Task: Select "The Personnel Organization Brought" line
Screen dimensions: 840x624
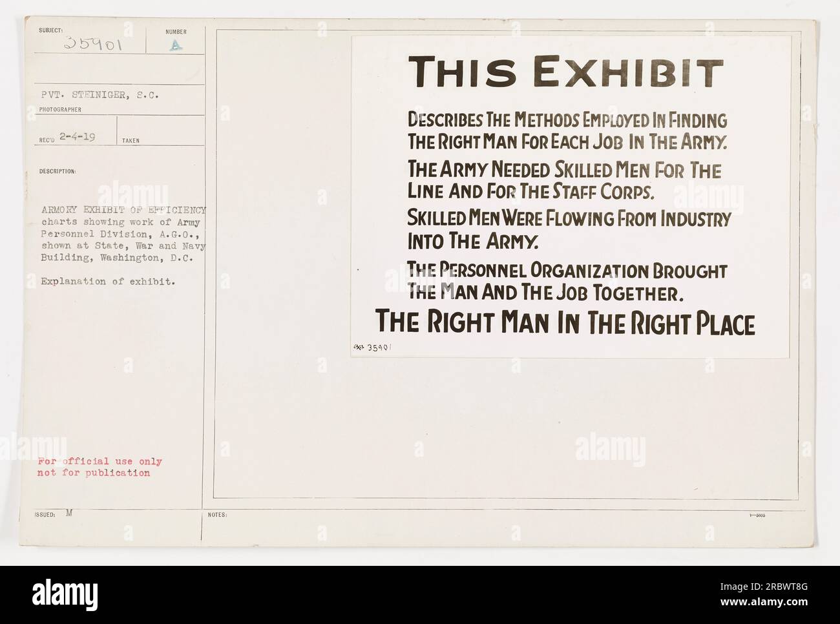Action: pos(567,270)
